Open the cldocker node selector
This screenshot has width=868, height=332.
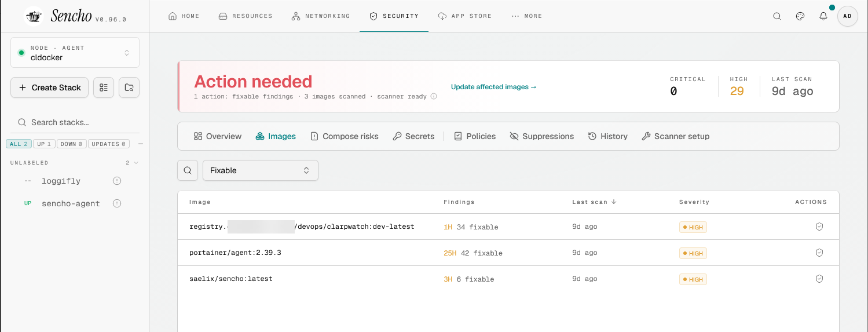point(75,53)
